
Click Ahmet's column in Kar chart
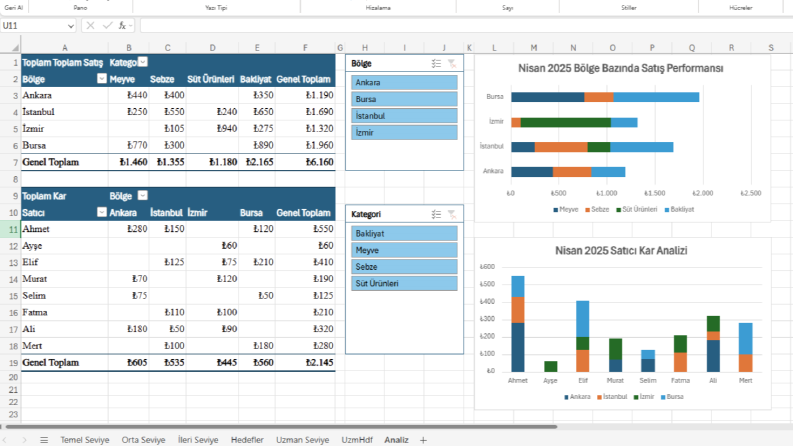(518, 324)
